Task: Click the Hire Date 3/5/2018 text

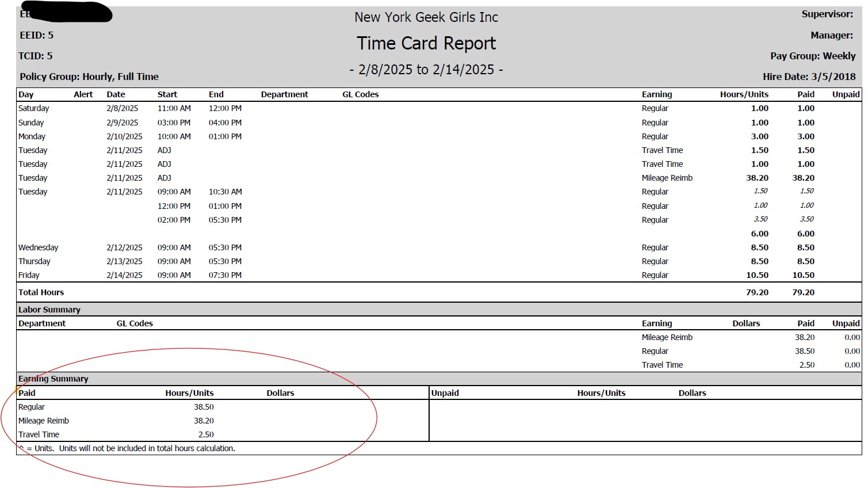Action: tap(809, 77)
